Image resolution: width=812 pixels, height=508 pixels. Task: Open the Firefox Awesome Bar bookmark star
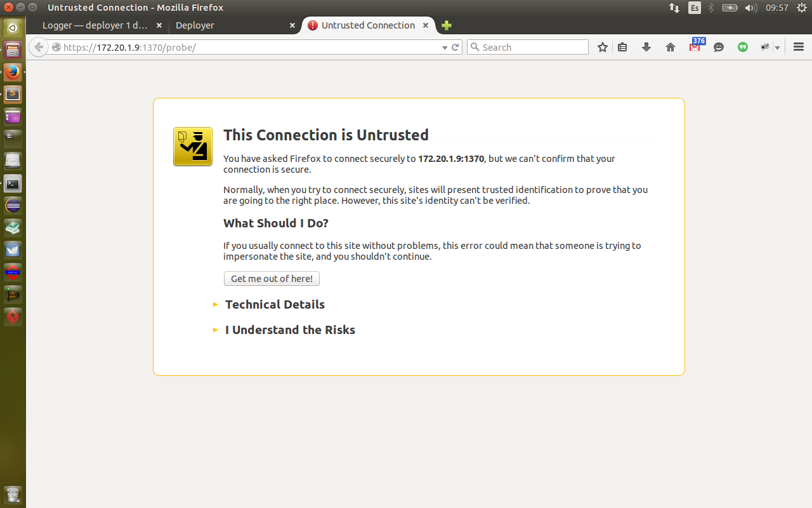(602, 47)
